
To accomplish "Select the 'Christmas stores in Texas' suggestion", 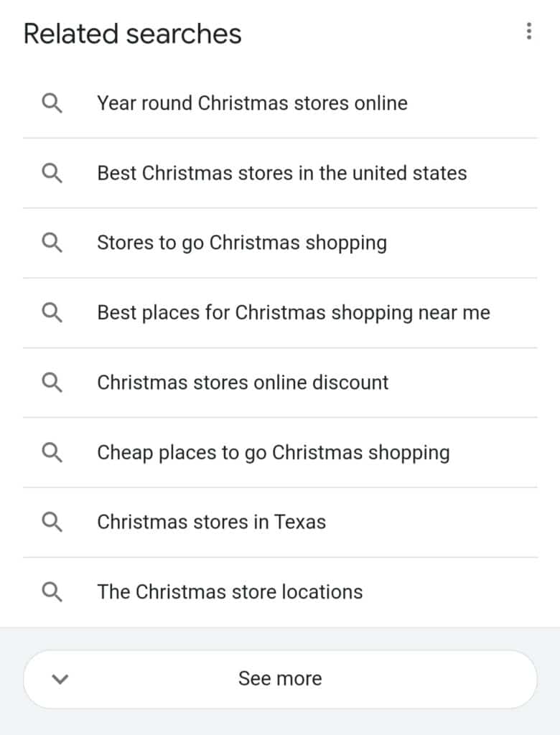I will (211, 522).
